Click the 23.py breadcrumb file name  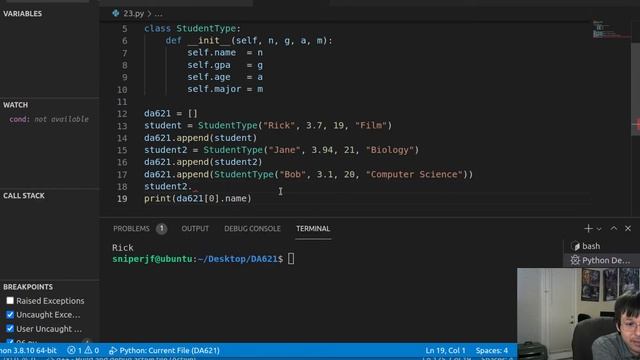[133, 13]
